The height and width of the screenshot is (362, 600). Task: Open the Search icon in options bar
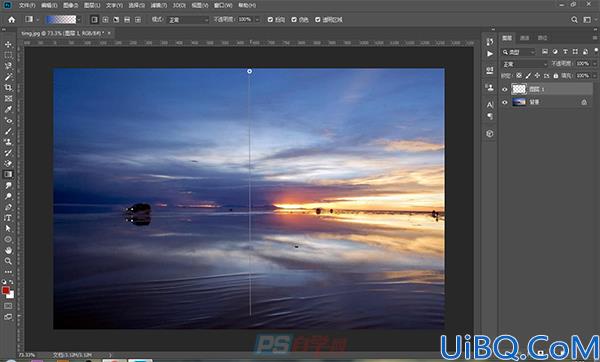[x=574, y=20]
